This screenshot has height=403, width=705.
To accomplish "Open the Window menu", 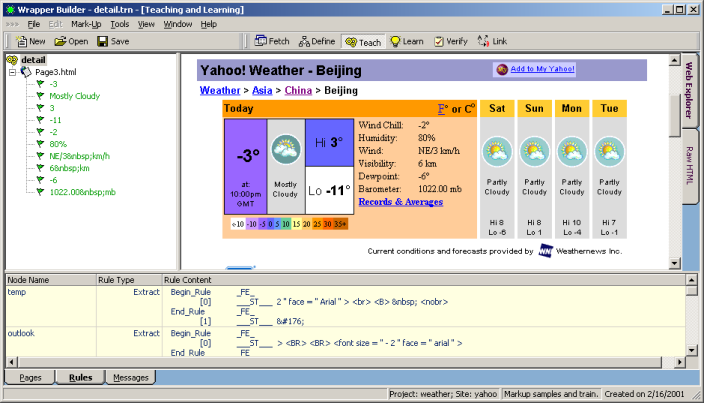I will tap(178, 24).
